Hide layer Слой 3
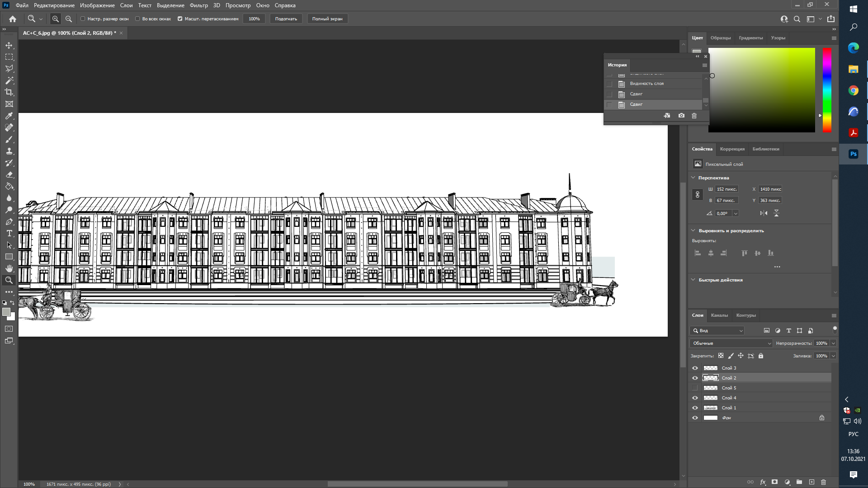The image size is (868, 488). 695,368
